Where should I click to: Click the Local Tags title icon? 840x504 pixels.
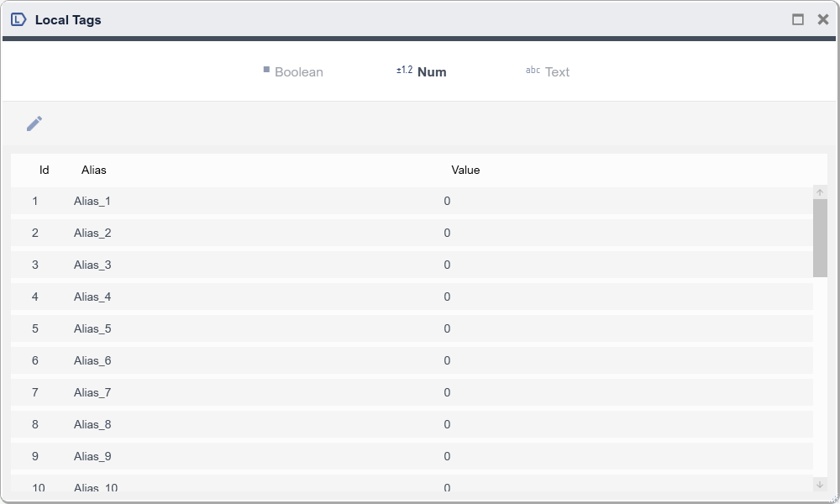pos(18,19)
